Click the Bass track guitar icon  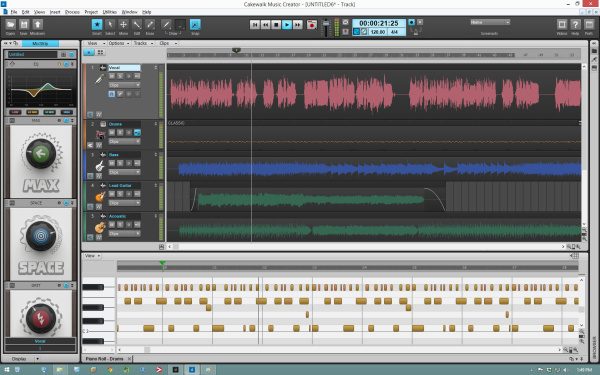tap(100, 166)
